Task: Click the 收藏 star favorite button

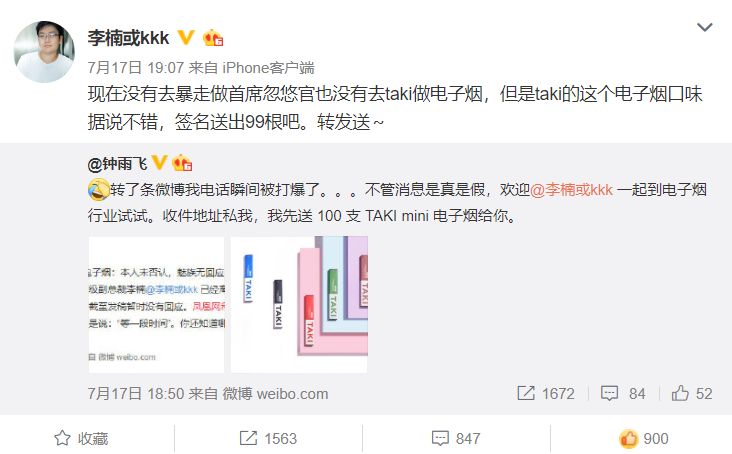Action: pyautogui.click(x=81, y=439)
